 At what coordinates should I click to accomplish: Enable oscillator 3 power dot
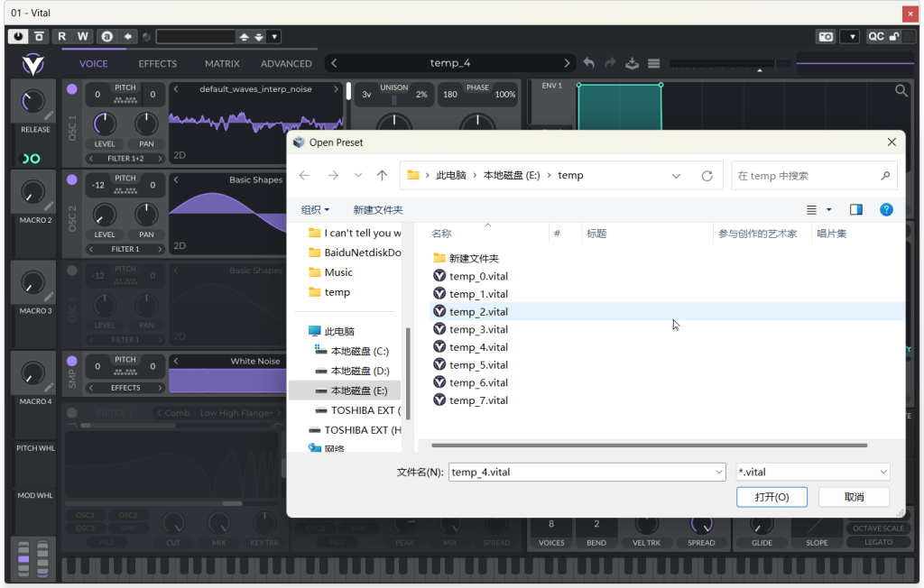[72, 271]
